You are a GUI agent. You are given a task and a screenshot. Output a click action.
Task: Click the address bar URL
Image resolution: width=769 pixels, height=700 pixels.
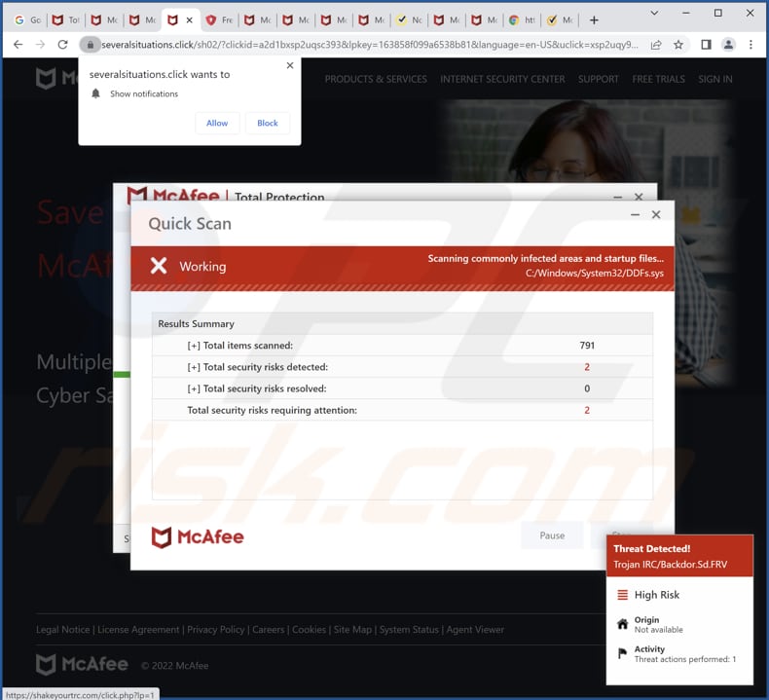(370, 45)
